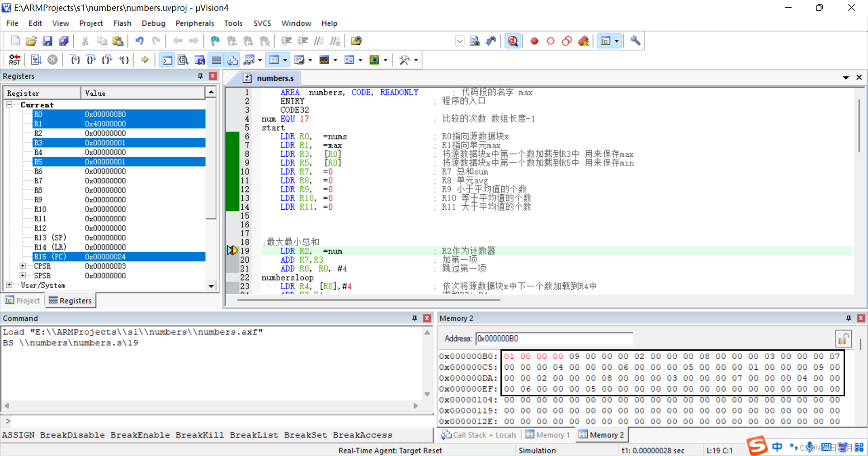Viewport: 868px width, 456px height.
Task: Toggle the Registers window button
Action: click(217, 60)
